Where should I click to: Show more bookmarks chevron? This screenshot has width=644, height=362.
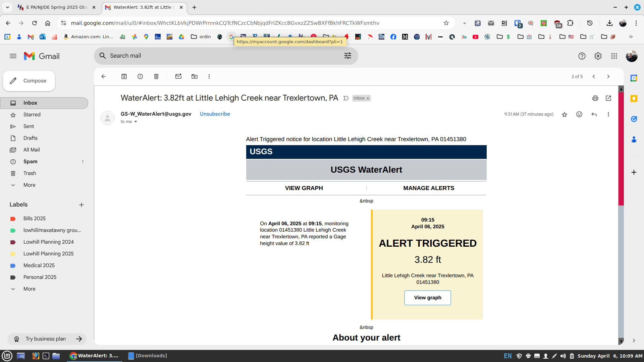[x=631, y=37]
